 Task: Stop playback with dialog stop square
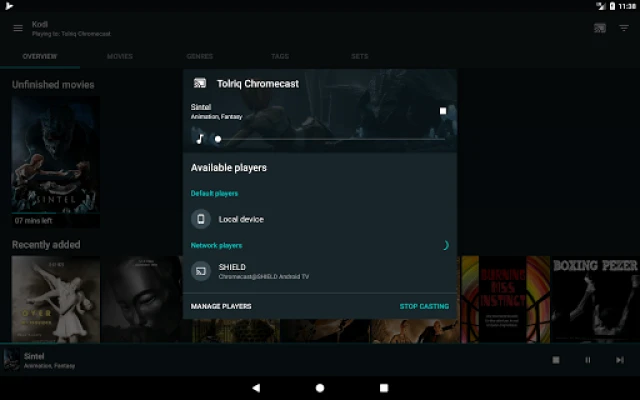pos(443,111)
